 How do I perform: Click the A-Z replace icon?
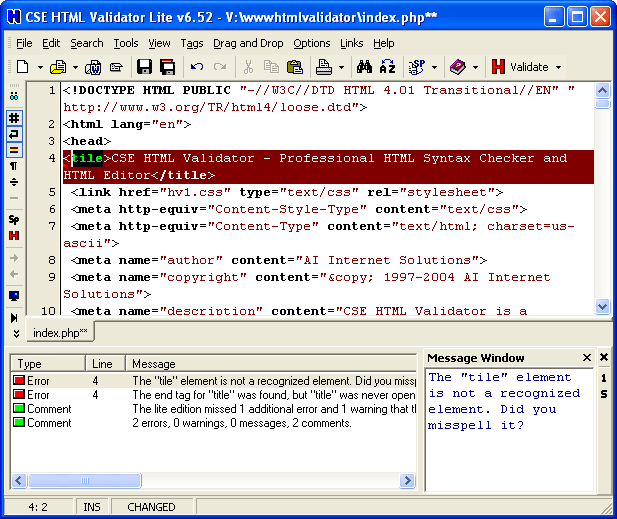388,67
